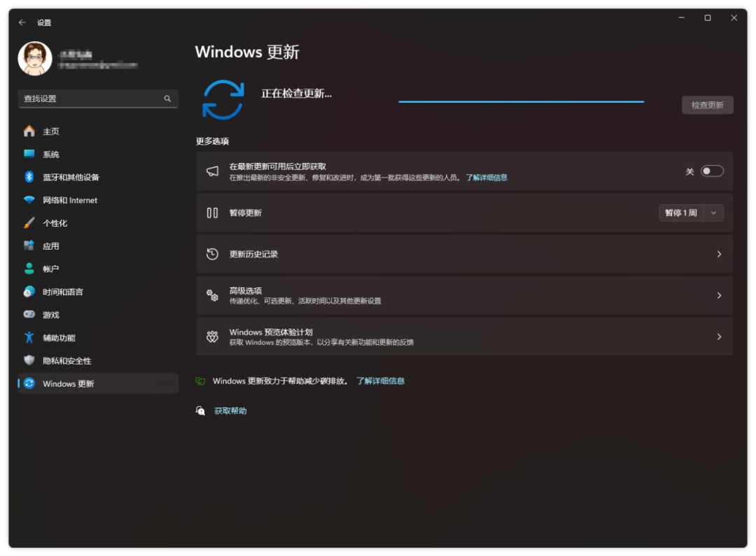Click the 时间和语言 globe clock icon
756x556 pixels.
click(x=29, y=292)
